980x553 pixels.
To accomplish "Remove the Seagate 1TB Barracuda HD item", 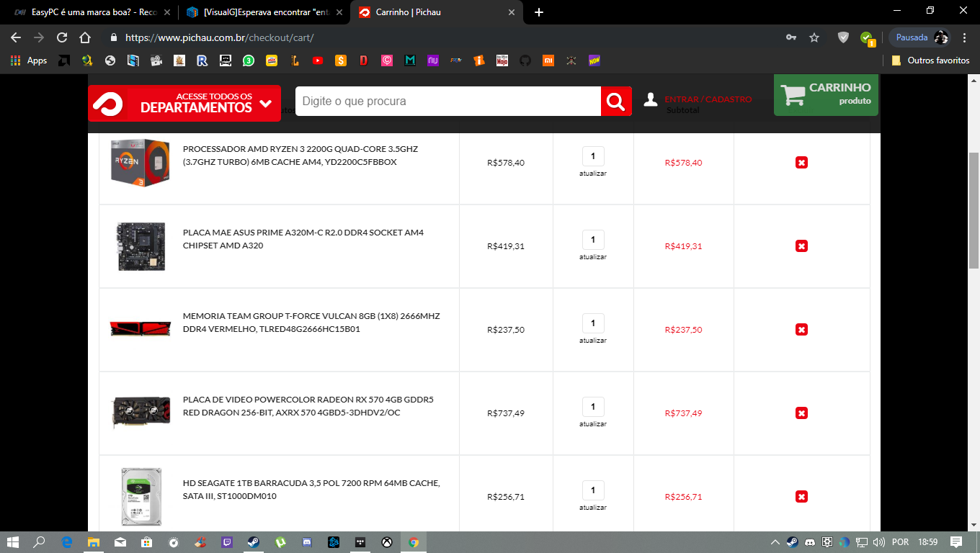I will pos(801,497).
